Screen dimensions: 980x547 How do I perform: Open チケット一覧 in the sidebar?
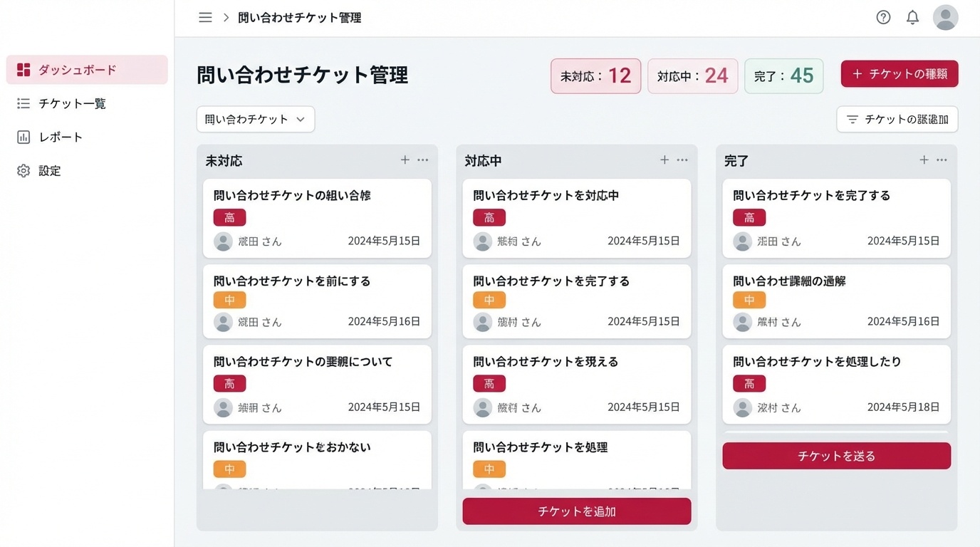pos(71,104)
